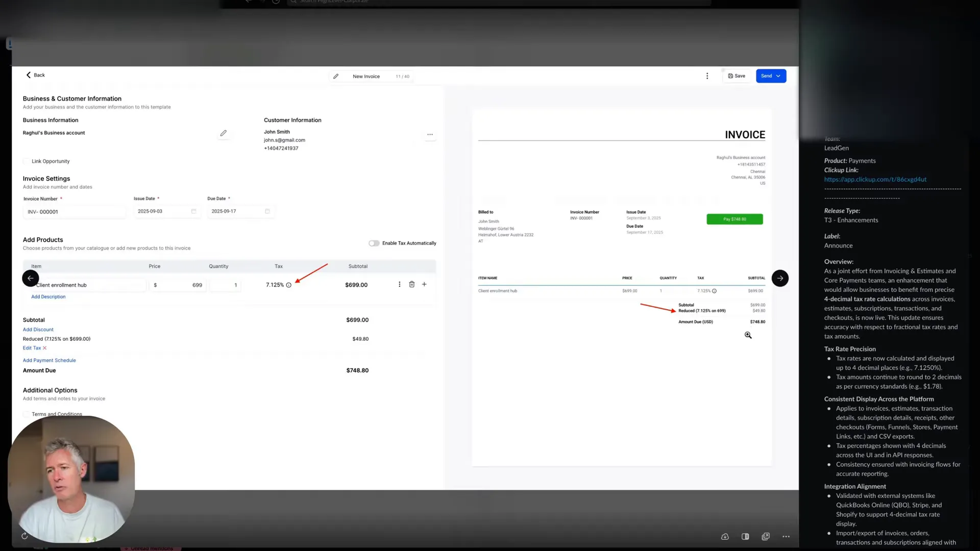Click the item name field Client enrollment hub

tap(89, 285)
